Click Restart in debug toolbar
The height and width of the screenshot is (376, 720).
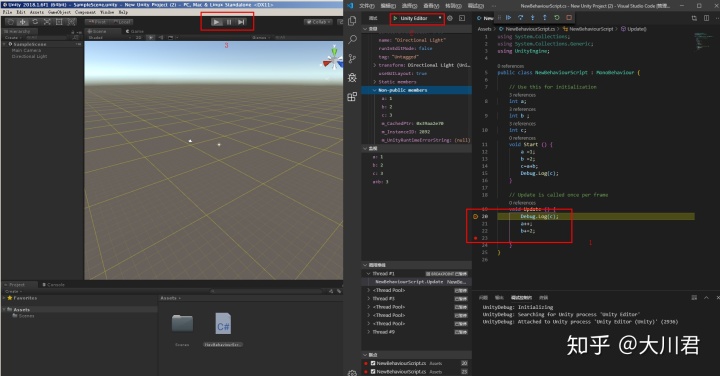tap(557, 18)
